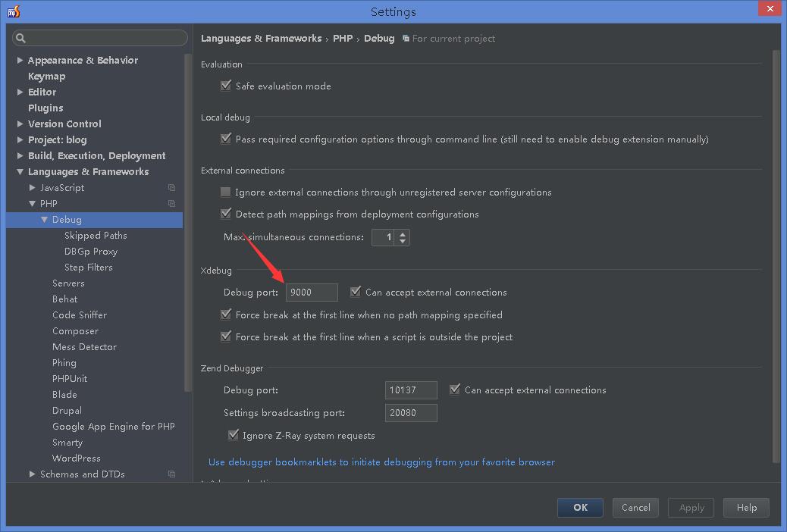Click the project-level icon beside JavaScript
787x532 pixels.
tap(171, 187)
